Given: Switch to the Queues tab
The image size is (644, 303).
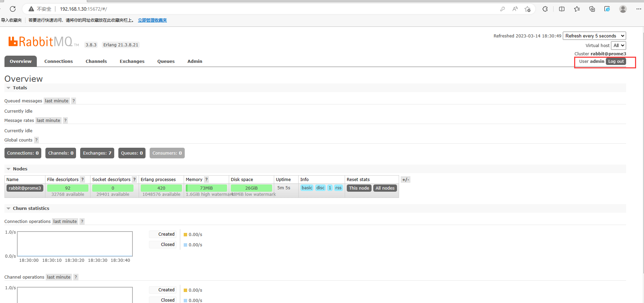Looking at the screenshot, I should [166, 61].
